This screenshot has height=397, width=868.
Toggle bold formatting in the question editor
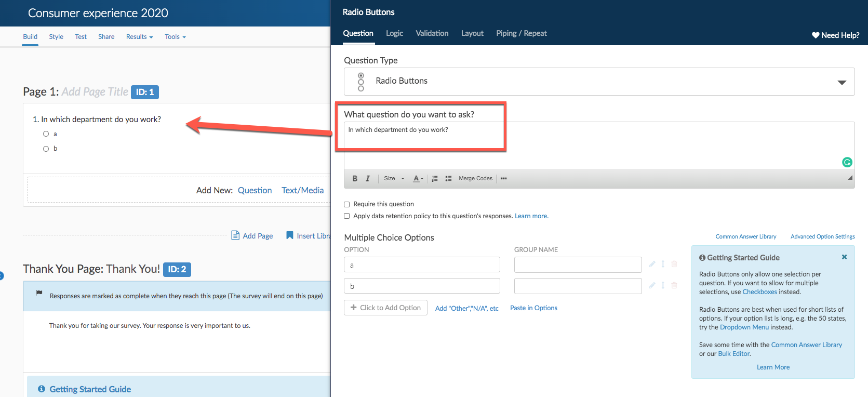(x=355, y=178)
